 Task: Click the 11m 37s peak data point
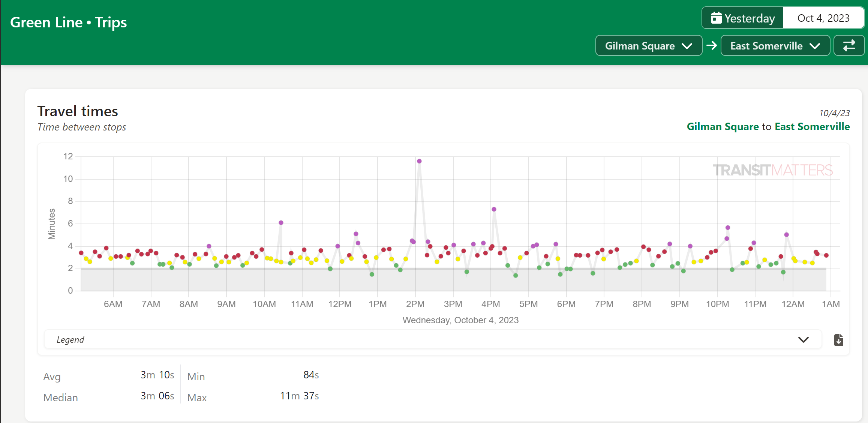pyautogui.click(x=419, y=161)
